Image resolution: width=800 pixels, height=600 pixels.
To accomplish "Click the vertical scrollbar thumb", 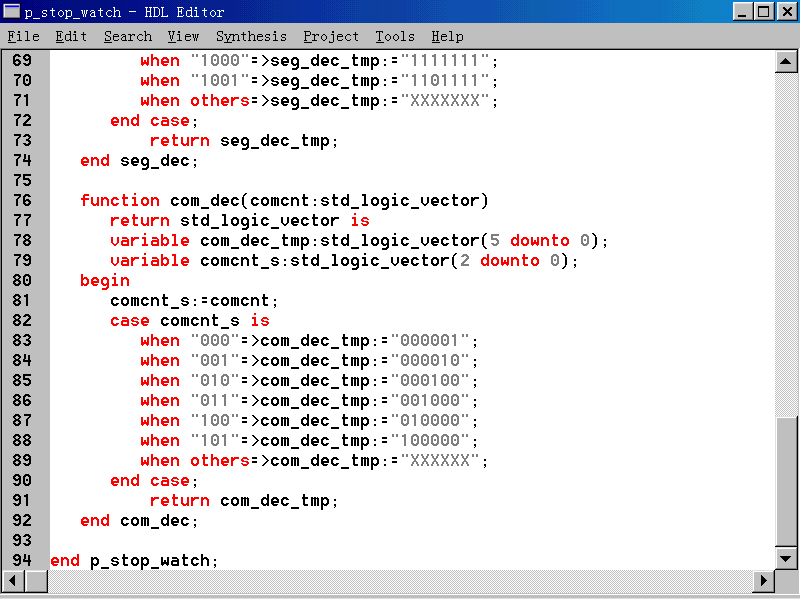I will coord(786,481).
